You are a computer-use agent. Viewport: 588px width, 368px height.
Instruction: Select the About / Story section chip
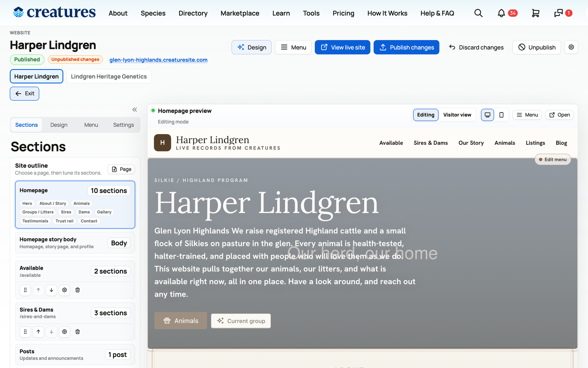[53, 203]
